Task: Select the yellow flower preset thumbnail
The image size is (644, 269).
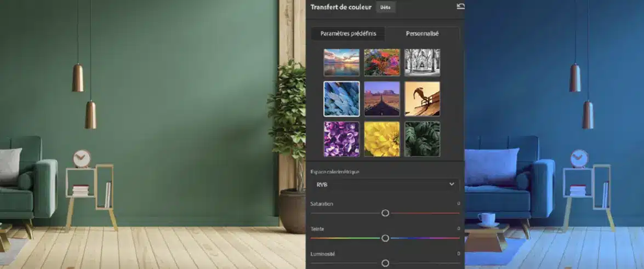Action: (382, 139)
